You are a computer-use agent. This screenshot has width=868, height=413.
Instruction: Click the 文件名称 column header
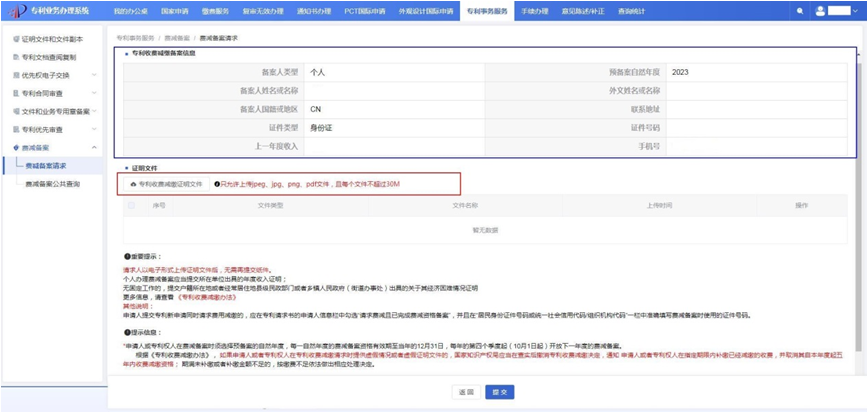pos(465,205)
